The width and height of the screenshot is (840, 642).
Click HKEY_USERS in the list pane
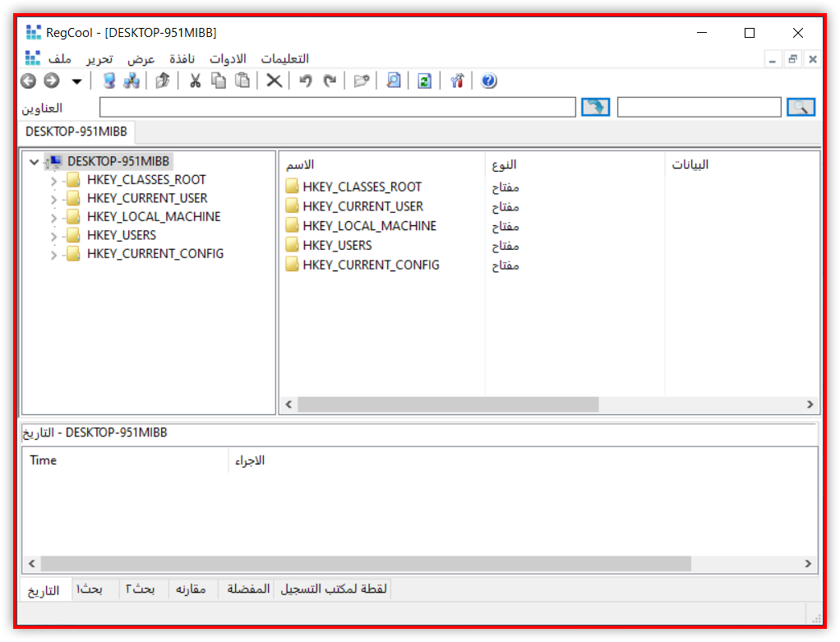pyautogui.click(x=337, y=246)
